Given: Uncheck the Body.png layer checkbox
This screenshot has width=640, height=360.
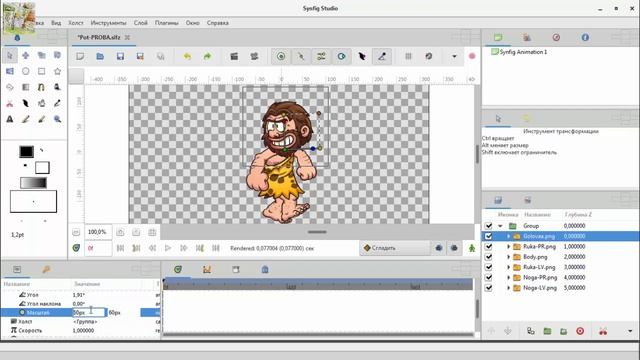Looking at the screenshot, I should [x=488, y=257].
